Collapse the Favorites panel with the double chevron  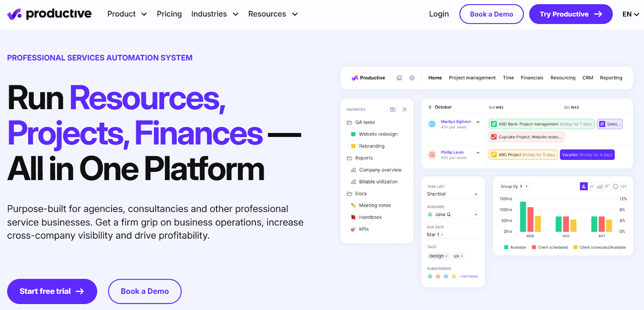pyautogui.click(x=405, y=110)
